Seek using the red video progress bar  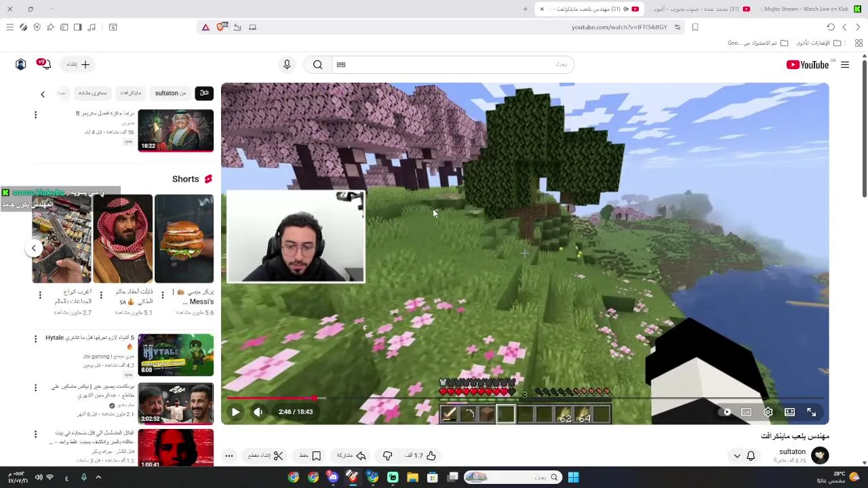pos(525,399)
